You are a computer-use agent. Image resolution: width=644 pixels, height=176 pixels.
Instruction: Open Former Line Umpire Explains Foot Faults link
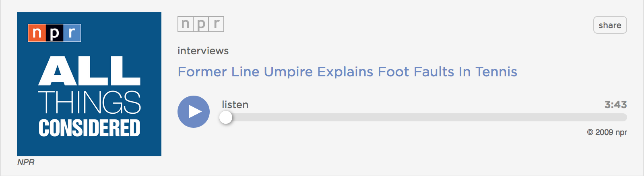pos(347,72)
